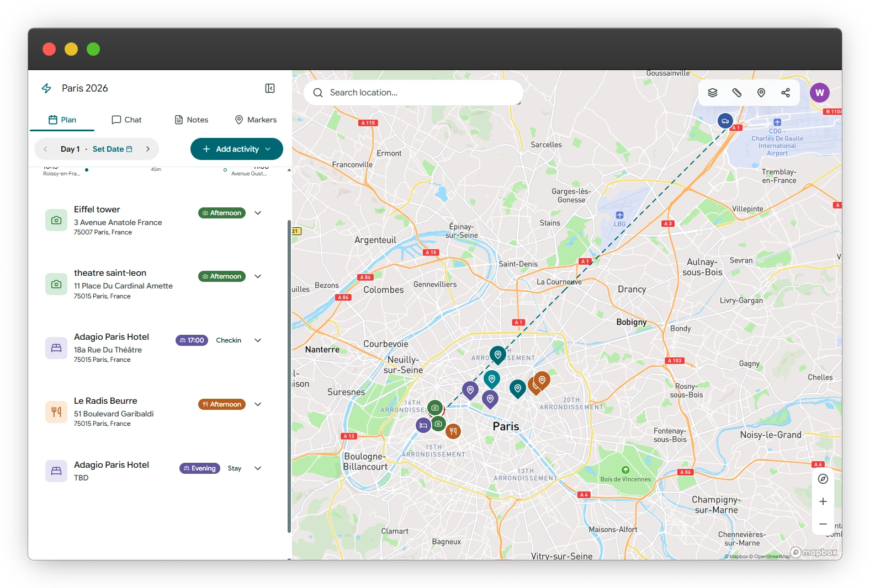
Task: Click the macOS yellow minimize window button
Action: click(71, 49)
